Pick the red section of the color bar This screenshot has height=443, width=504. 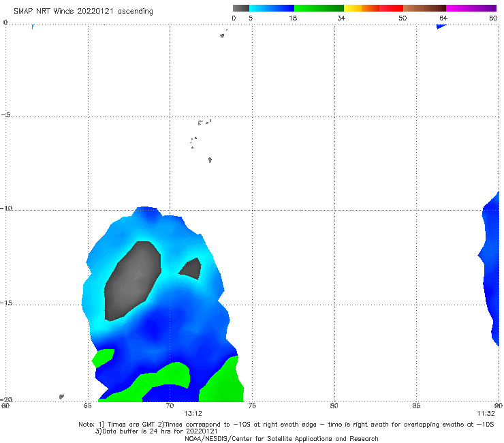391,8
